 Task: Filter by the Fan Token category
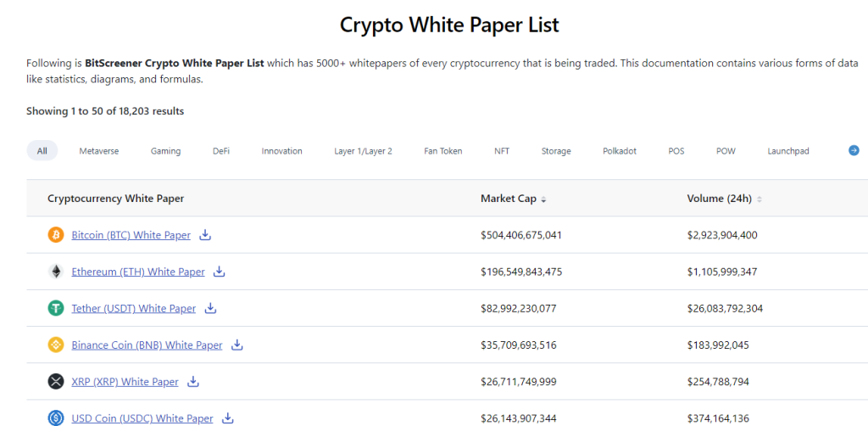pyautogui.click(x=443, y=151)
